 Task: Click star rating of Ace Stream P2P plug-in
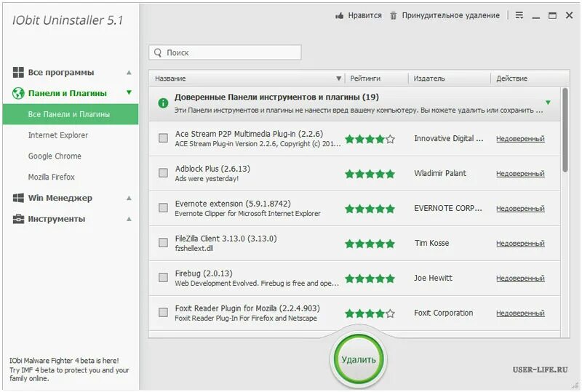click(x=370, y=139)
